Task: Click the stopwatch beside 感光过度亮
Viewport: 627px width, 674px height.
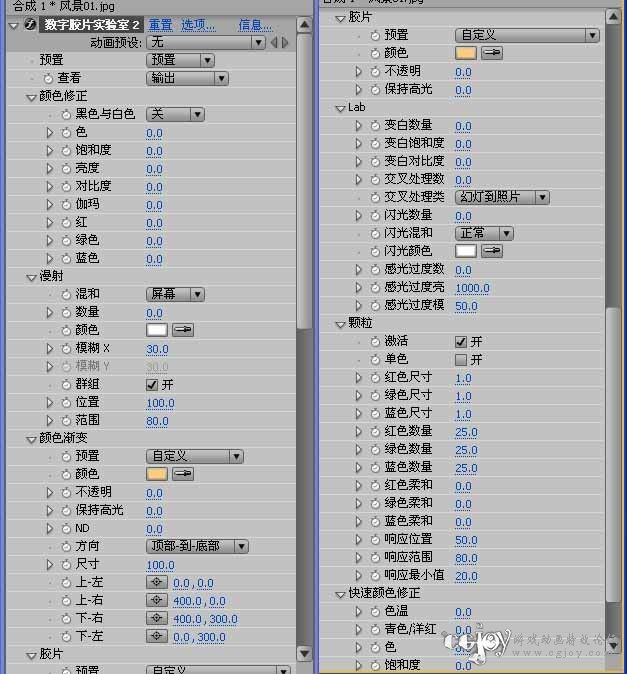Action: tap(375, 288)
